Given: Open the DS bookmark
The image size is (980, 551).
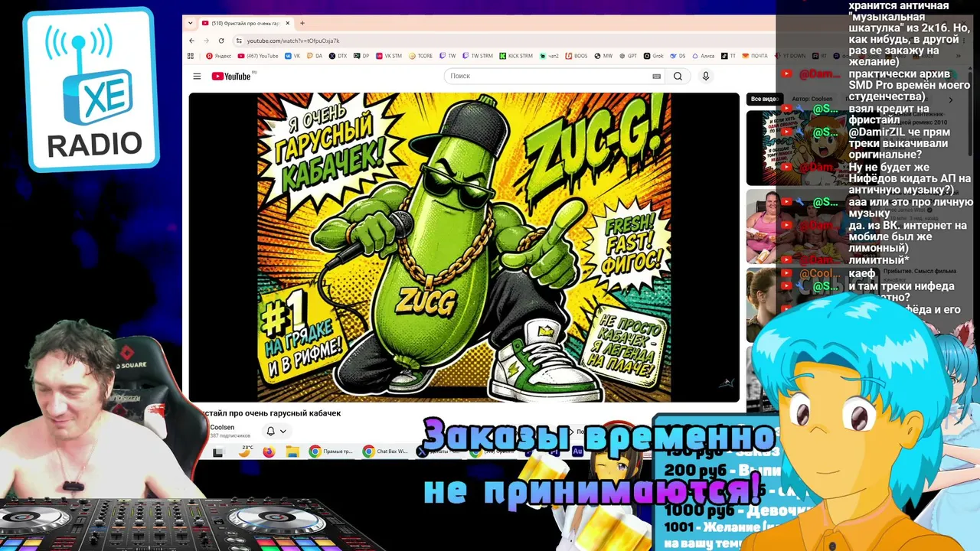Looking at the screenshot, I should coord(677,56).
